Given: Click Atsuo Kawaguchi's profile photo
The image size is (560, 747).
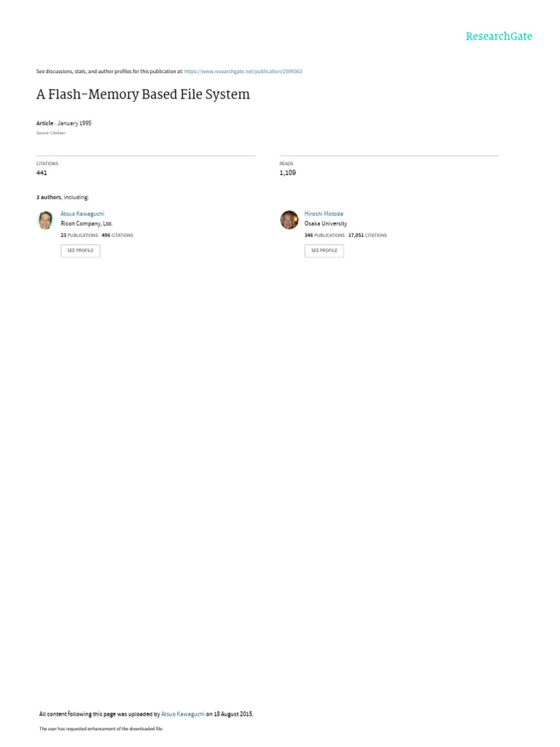Looking at the screenshot, I should pos(45,220).
